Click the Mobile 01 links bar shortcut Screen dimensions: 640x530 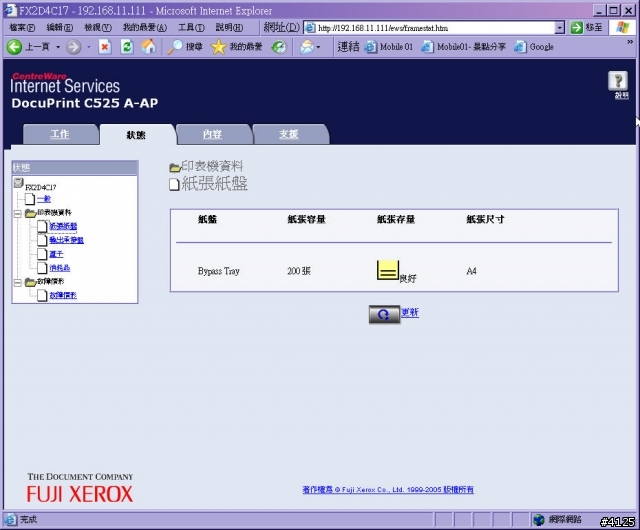389,47
